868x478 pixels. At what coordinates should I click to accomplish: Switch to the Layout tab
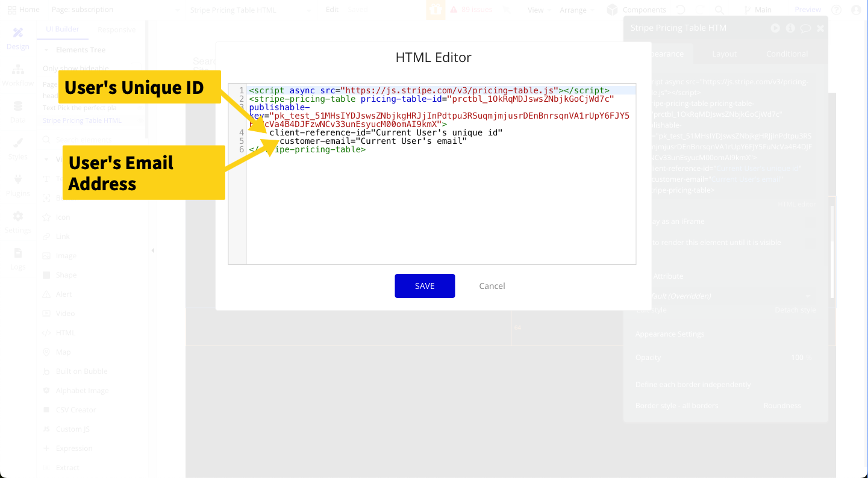coord(724,54)
